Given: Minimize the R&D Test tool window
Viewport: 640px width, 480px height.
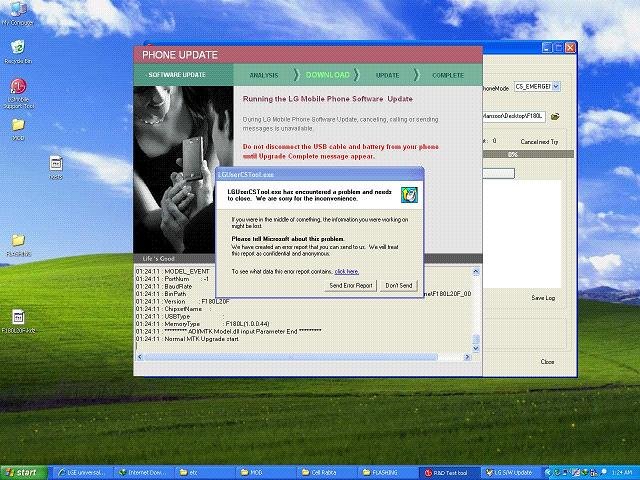Looking at the screenshot, I should point(547,48).
